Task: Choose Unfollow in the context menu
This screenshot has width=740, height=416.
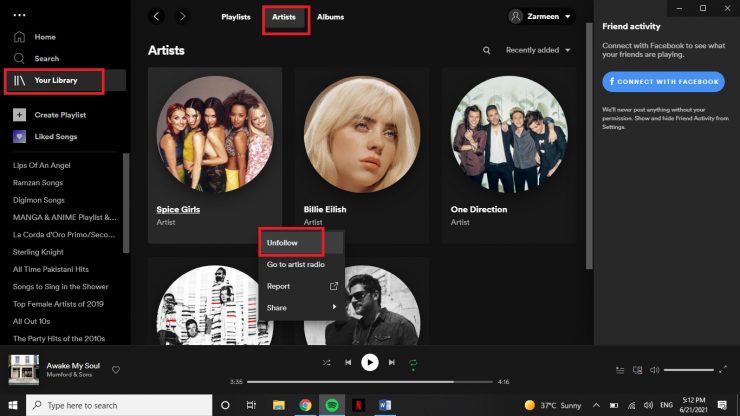Action: click(x=301, y=243)
